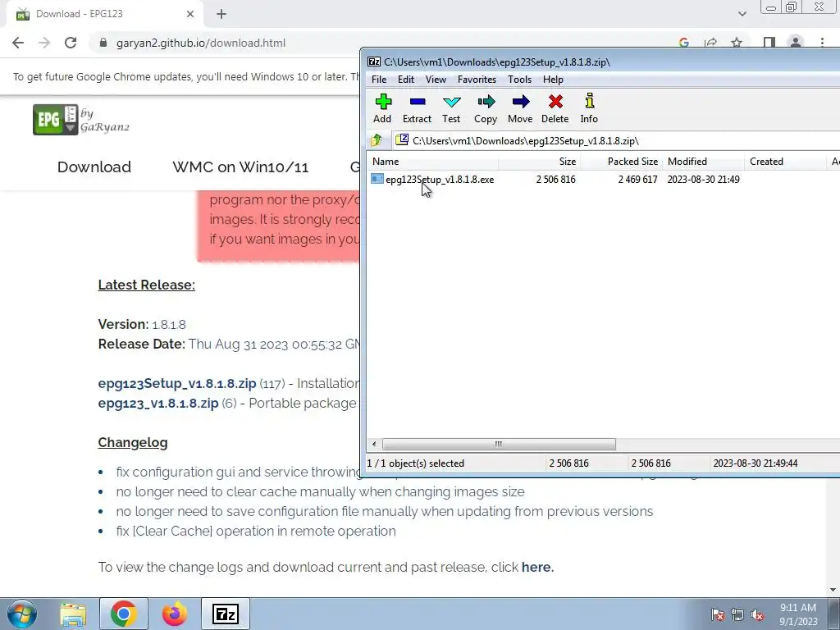This screenshot has width=840, height=630.
Task: Click the taskbar clock showing 9:11 AM
Action: tap(798, 614)
